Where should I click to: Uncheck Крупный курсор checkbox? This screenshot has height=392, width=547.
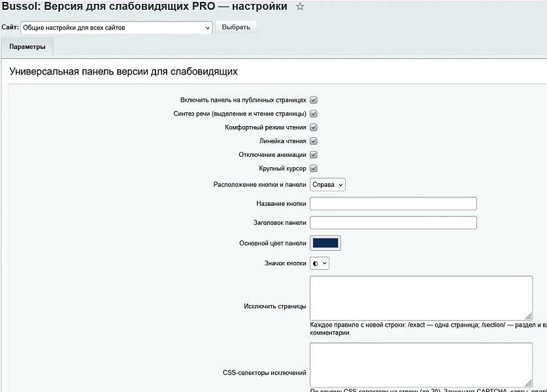[x=314, y=169]
